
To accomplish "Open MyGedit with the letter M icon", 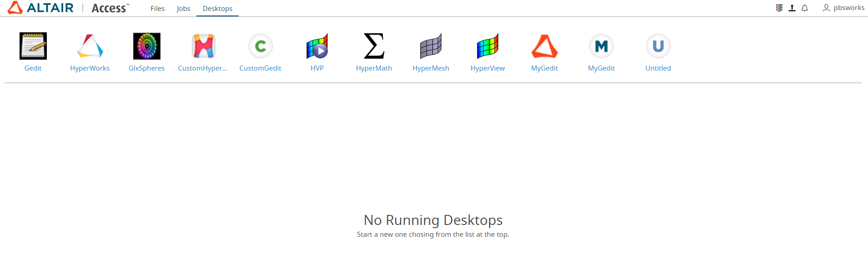I will click(602, 46).
